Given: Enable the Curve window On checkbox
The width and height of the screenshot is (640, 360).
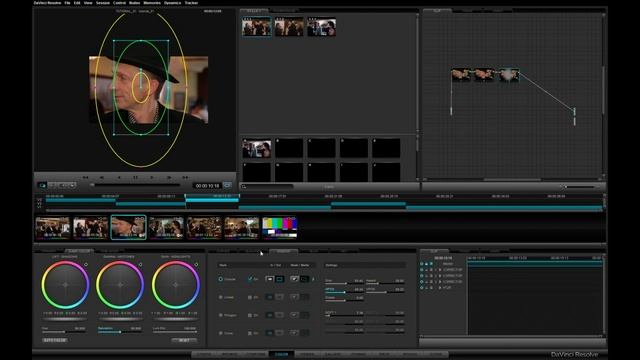Looking at the screenshot, I should (x=250, y=333).
